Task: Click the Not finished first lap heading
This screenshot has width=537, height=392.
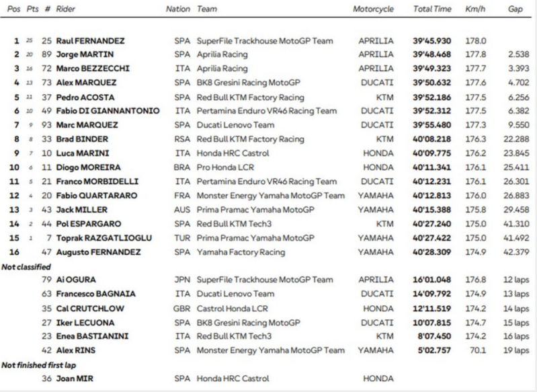Action: click(x=39, y=365)
